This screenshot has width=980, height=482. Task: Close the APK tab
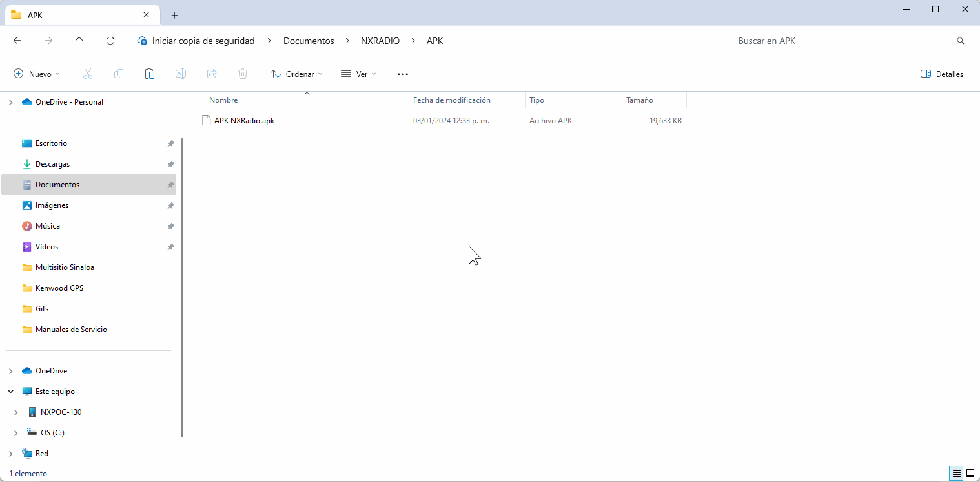click(x=147, y=15)
